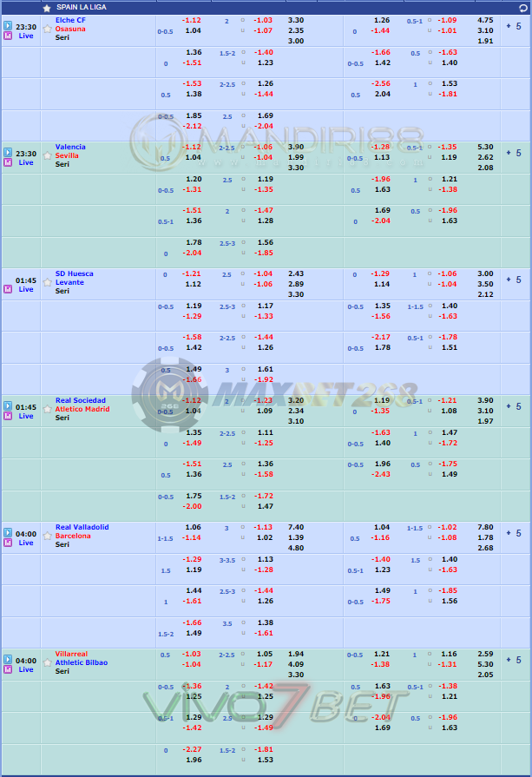
Task: Select Barcelona first-half odds 1.78
Action: coord(485,538)
